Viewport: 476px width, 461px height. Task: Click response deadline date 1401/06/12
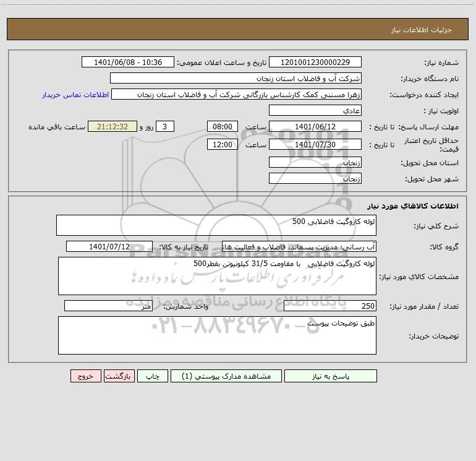(315, 126)
